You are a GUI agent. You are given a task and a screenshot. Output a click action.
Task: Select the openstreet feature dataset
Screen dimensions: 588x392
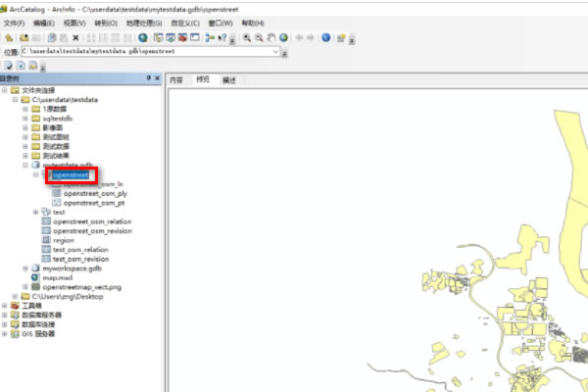[x=71, y=174]
